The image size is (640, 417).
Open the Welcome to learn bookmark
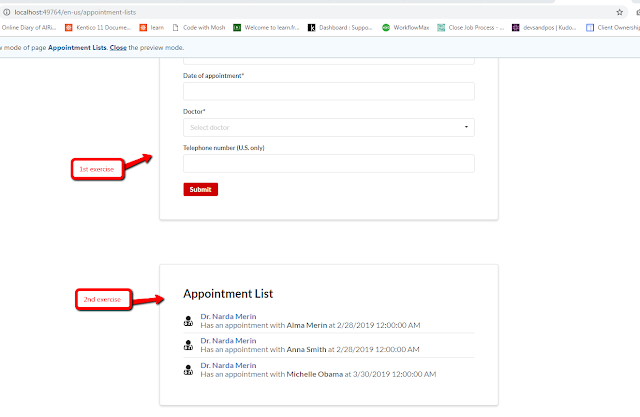click(266, 27)
